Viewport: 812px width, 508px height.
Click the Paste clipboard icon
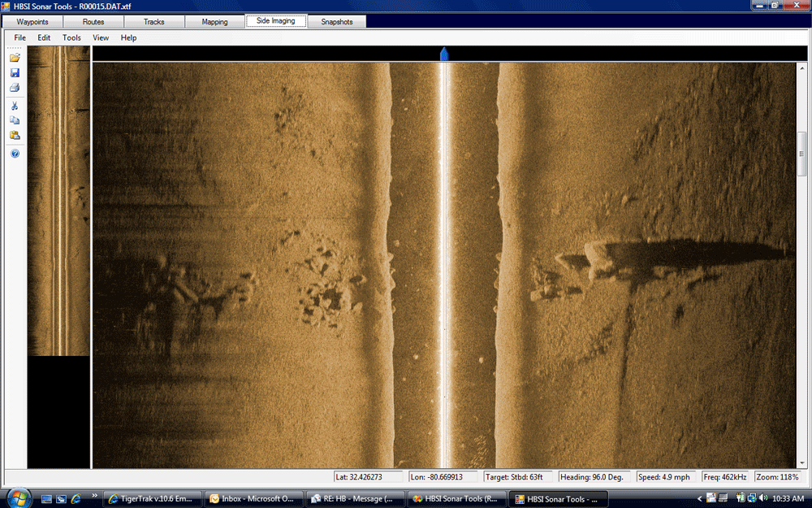click(15, 136)
